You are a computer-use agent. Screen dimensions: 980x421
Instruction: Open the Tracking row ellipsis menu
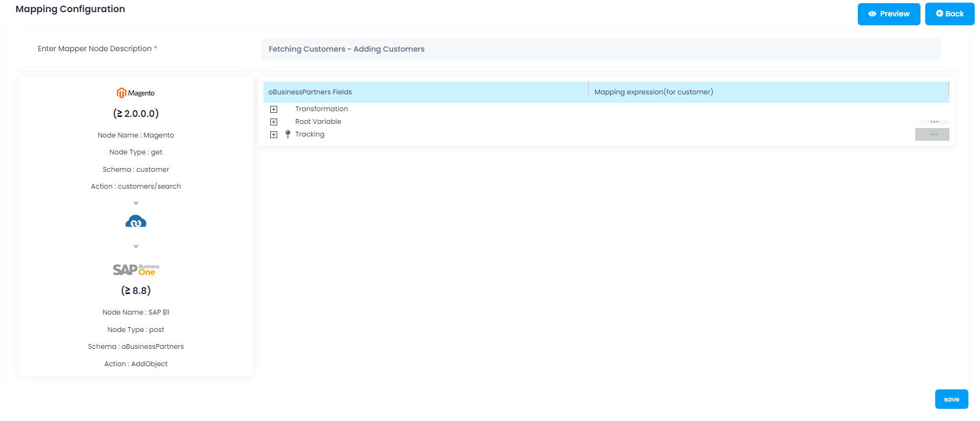click(932, 134)
